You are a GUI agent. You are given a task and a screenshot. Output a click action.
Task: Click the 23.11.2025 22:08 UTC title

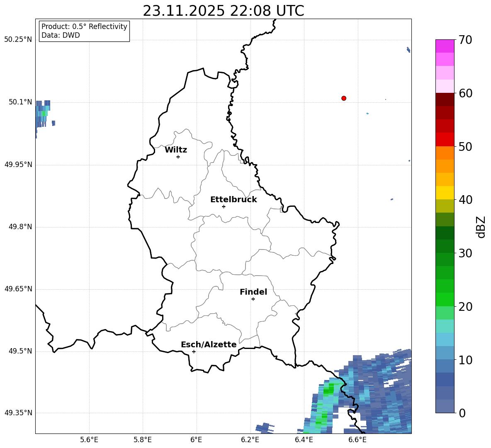click(x=224, y=11)
